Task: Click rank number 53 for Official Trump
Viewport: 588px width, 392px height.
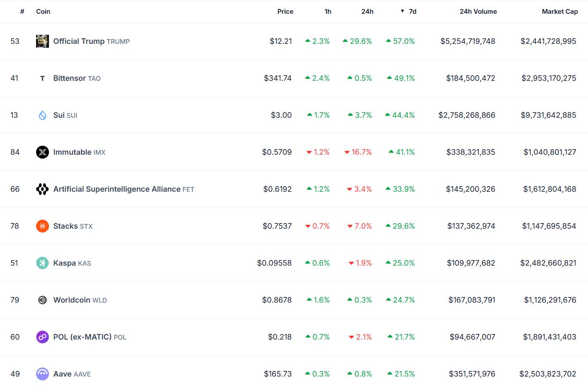Action: point(15,41)
